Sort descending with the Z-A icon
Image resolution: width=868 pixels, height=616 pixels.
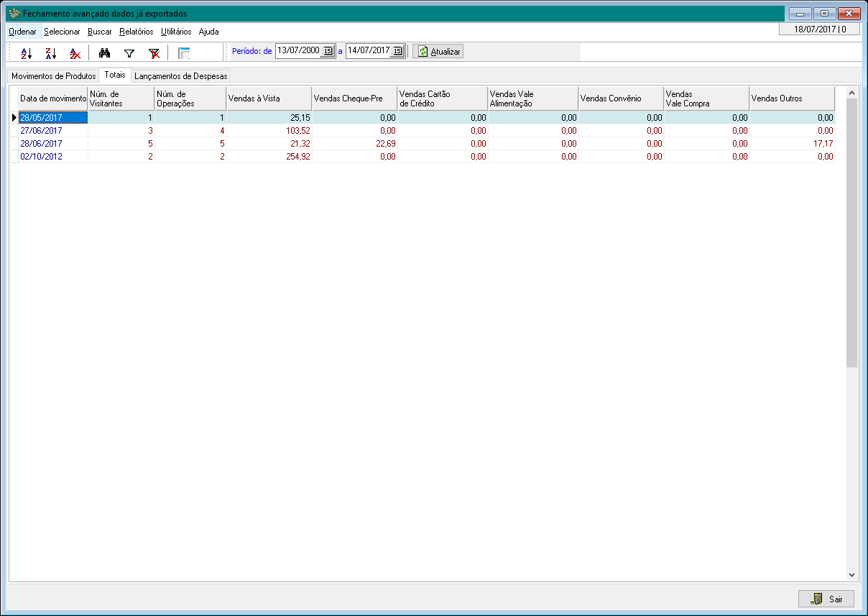pos(50,52)
